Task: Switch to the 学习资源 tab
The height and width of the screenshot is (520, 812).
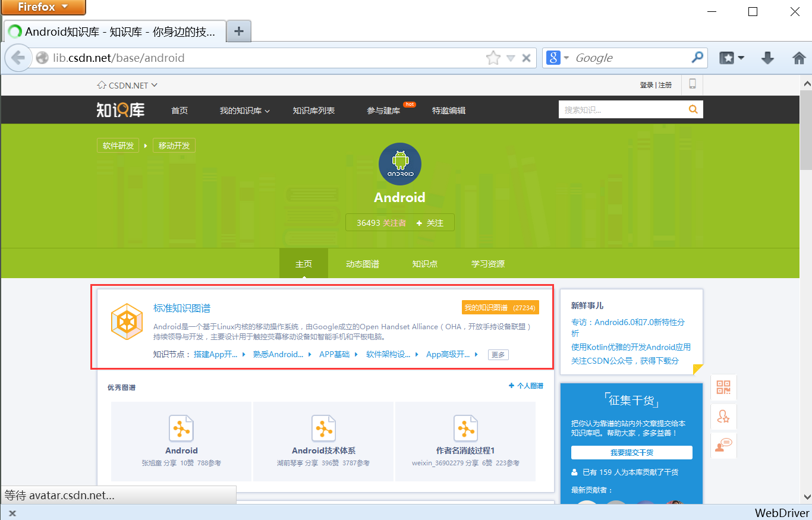Action: (488, 263)
